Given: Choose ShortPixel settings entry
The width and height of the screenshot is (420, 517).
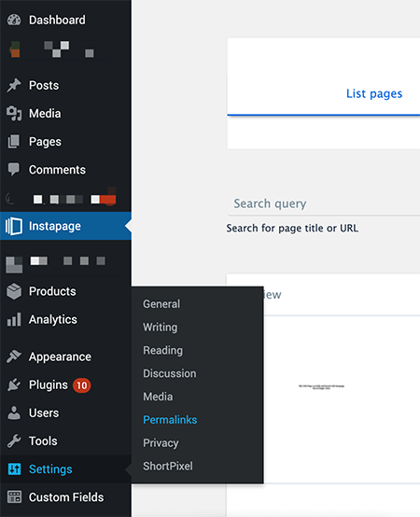Looking at the screenshot, I should 168,467.
